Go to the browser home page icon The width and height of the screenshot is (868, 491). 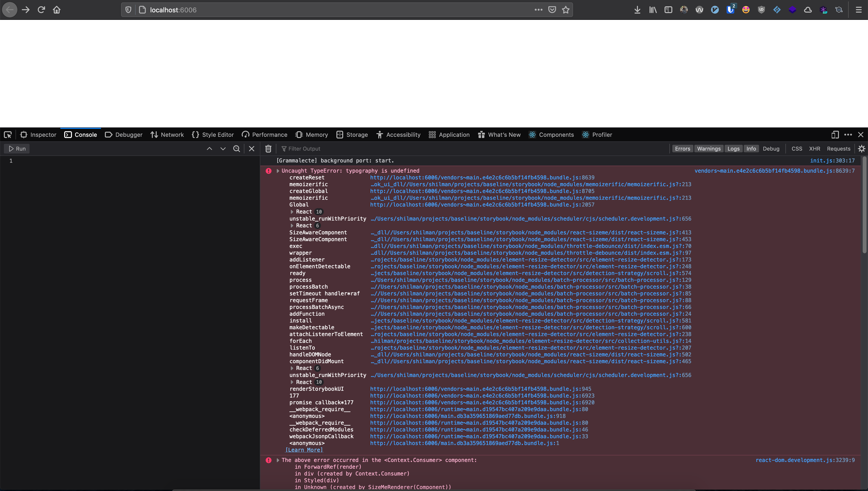click(x=57, y=10)
